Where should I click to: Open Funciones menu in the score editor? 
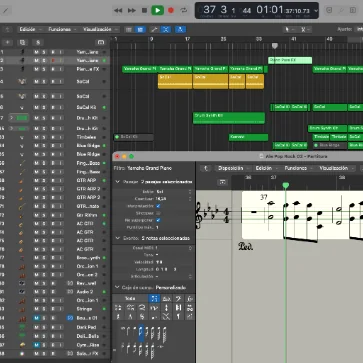tap(298, 168)
